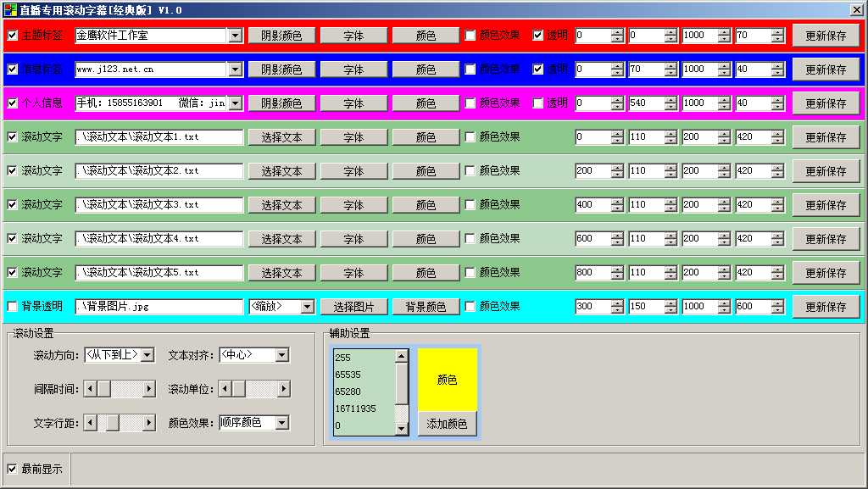The image size is (868, 489).
Task: Click 添加颜色 to add current color
Action: [447, 423]
